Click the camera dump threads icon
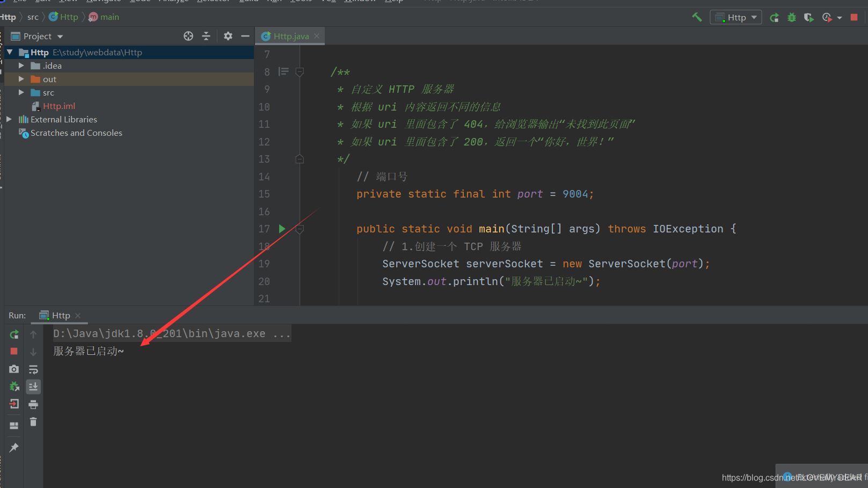 coord(14,369)
